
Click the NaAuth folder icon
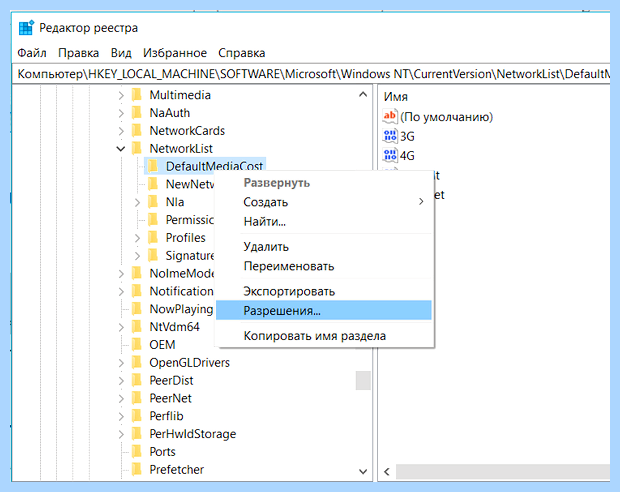pyautogui.click(x=137, y=113)
